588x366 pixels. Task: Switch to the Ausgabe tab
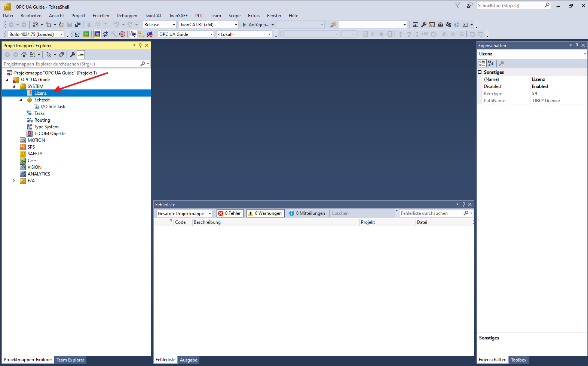189,360
